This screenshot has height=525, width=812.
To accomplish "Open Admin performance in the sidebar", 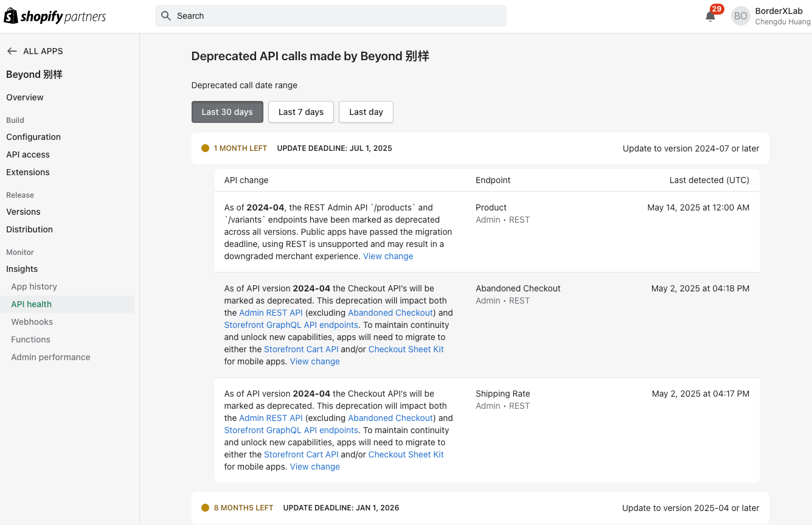I will pos(50,357).
